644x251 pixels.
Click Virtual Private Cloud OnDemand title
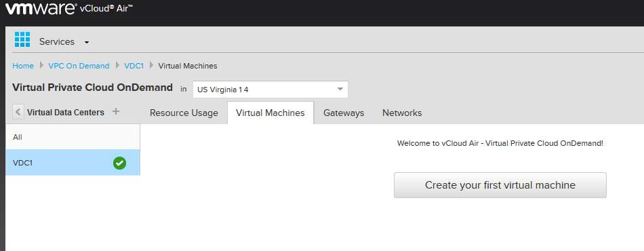coord(92,88)
